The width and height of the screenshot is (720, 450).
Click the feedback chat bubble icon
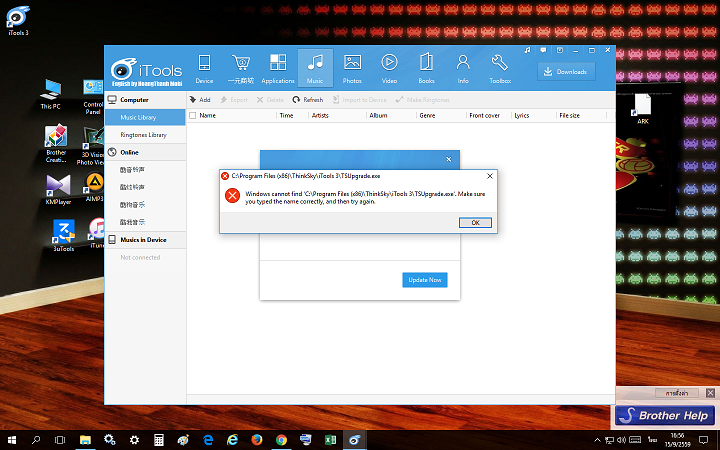click(543, 50)
